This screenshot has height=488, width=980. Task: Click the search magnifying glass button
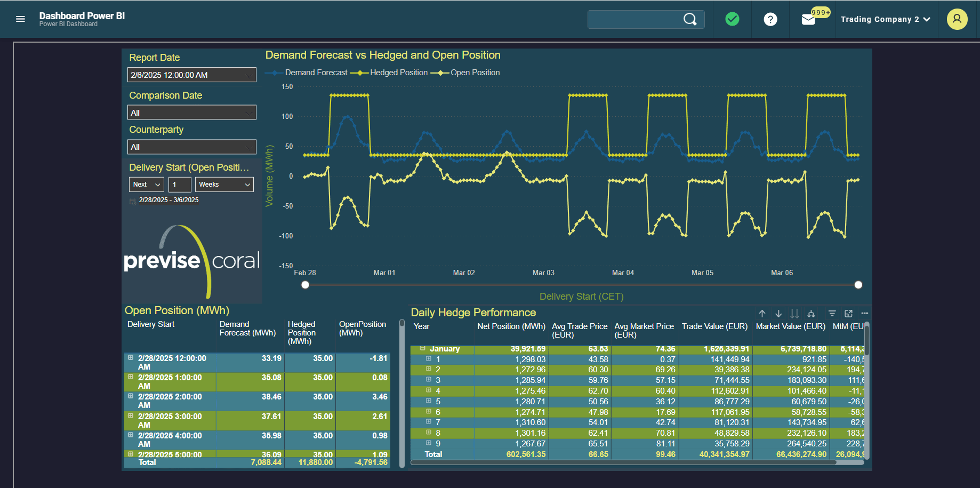[690, 19]
